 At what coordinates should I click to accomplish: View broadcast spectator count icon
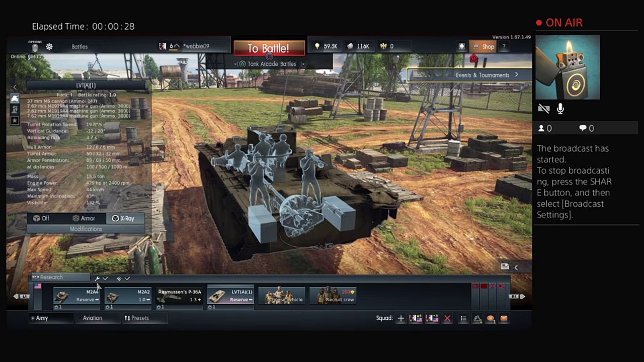coord(541,128)
